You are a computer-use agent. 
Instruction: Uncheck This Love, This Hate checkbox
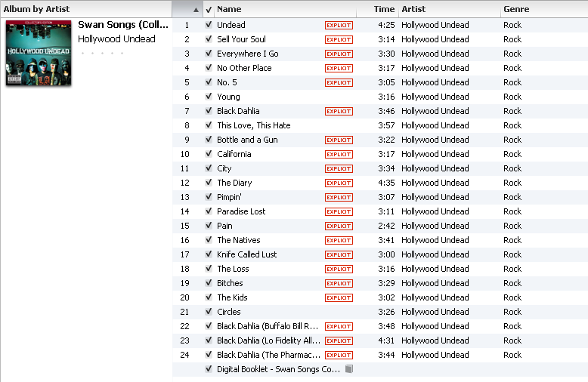(209, 125)
